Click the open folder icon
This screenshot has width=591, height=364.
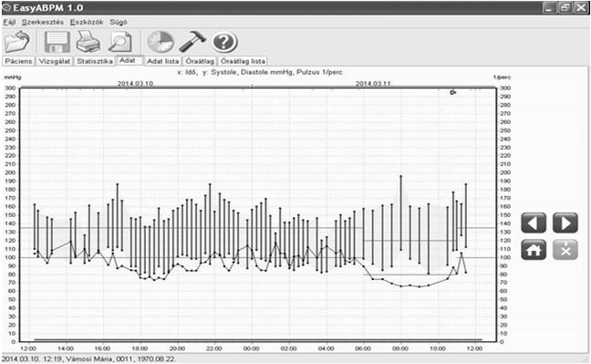pos(17,41)
